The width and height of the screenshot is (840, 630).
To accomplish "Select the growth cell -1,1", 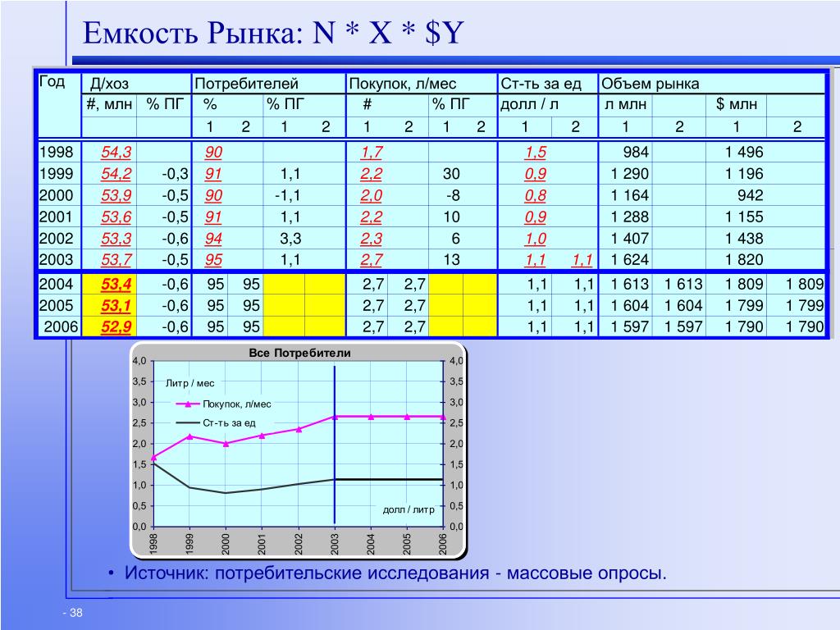I will (288, 195).
